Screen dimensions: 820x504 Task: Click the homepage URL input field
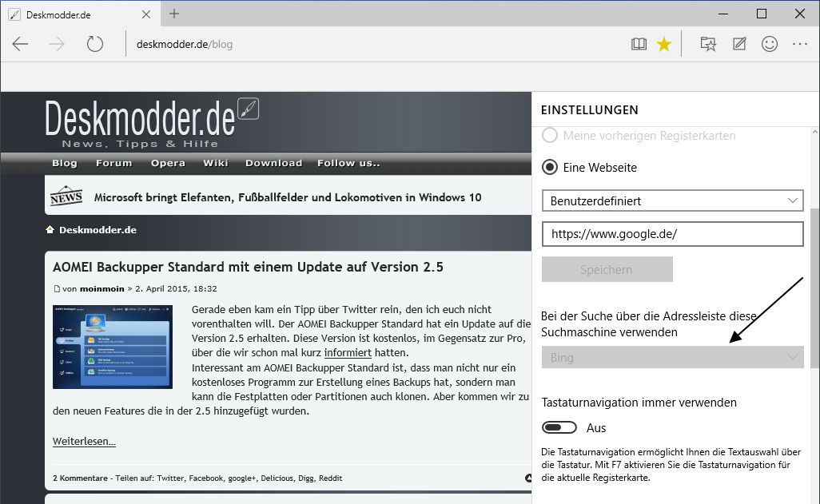pyautogui.click(x=672, y=234)
